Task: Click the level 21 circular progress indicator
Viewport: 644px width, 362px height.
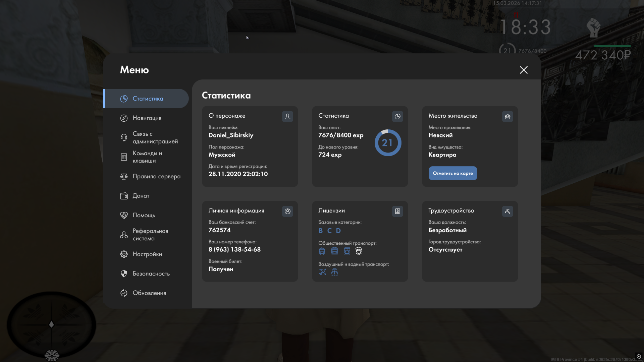Action: 388,143
